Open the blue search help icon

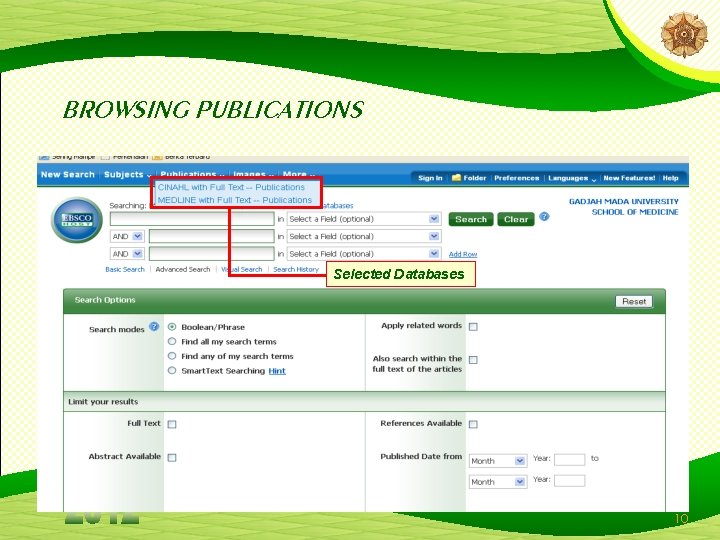coord(544,217)
